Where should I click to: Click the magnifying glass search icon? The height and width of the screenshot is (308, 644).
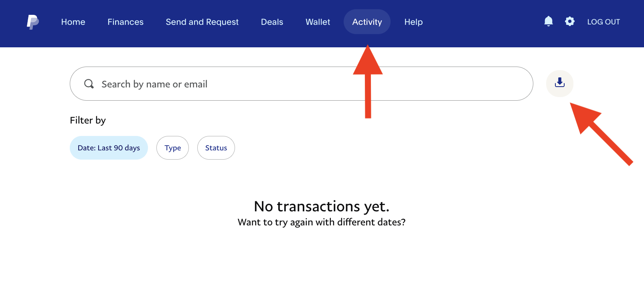coord(89,84)
